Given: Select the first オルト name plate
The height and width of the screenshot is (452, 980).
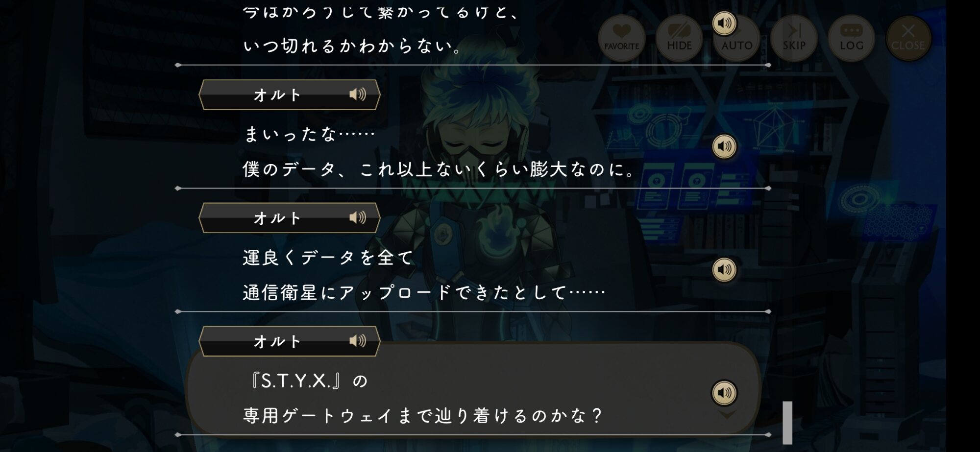Looking at the screenshot, I should tap(290, 95).
